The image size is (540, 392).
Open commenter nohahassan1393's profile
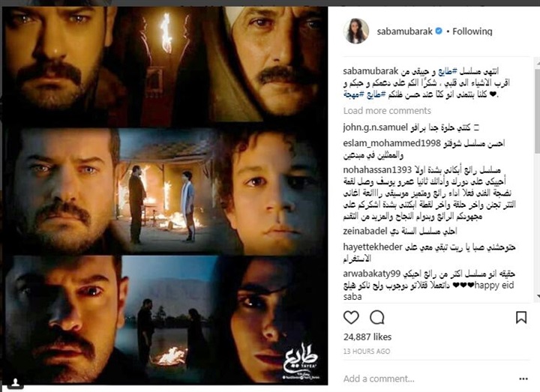point(377,169)
